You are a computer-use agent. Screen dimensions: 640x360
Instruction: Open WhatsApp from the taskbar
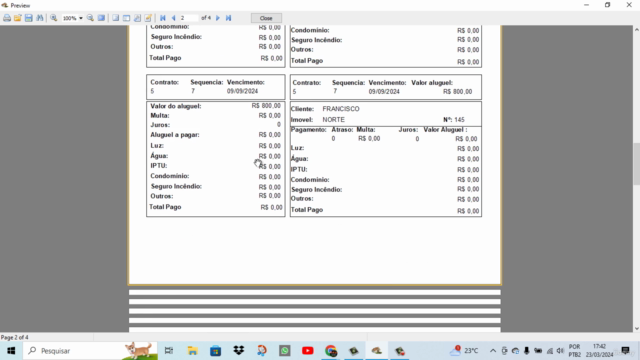[x=285, y=351]
